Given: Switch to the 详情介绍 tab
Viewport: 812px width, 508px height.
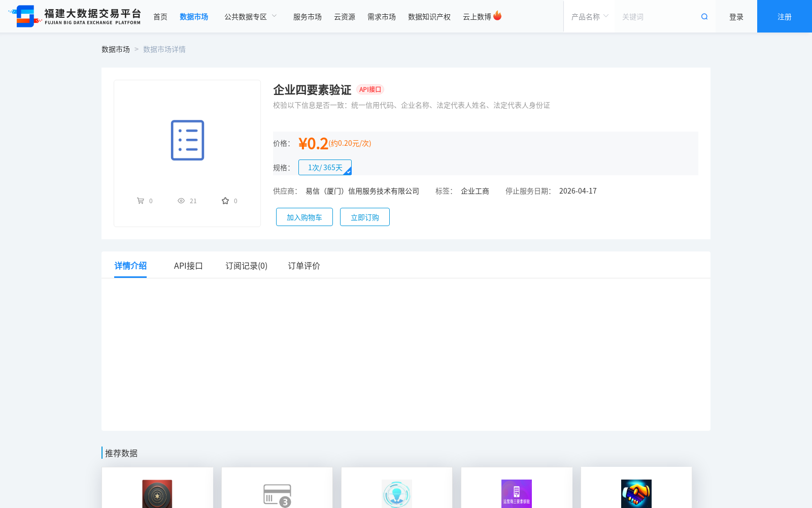Looking at the screenshot, I should (130, 266).
